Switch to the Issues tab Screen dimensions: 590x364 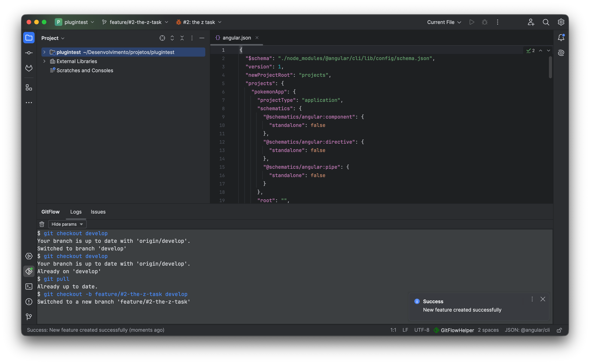[x=98, y=212]
